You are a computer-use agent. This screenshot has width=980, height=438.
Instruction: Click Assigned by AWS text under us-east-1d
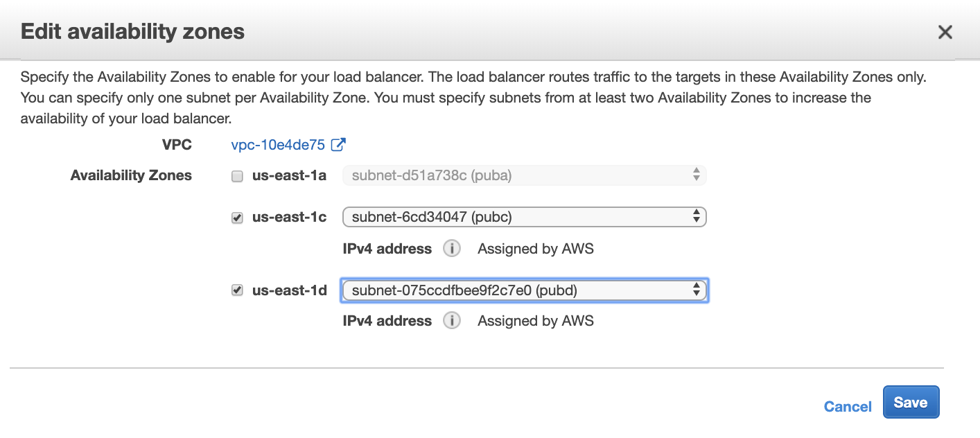[536, 321]
